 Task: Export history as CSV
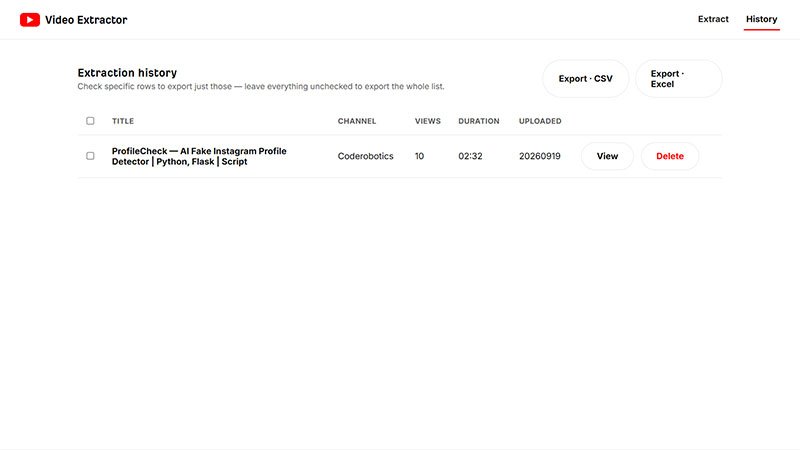tap(585, 79)
